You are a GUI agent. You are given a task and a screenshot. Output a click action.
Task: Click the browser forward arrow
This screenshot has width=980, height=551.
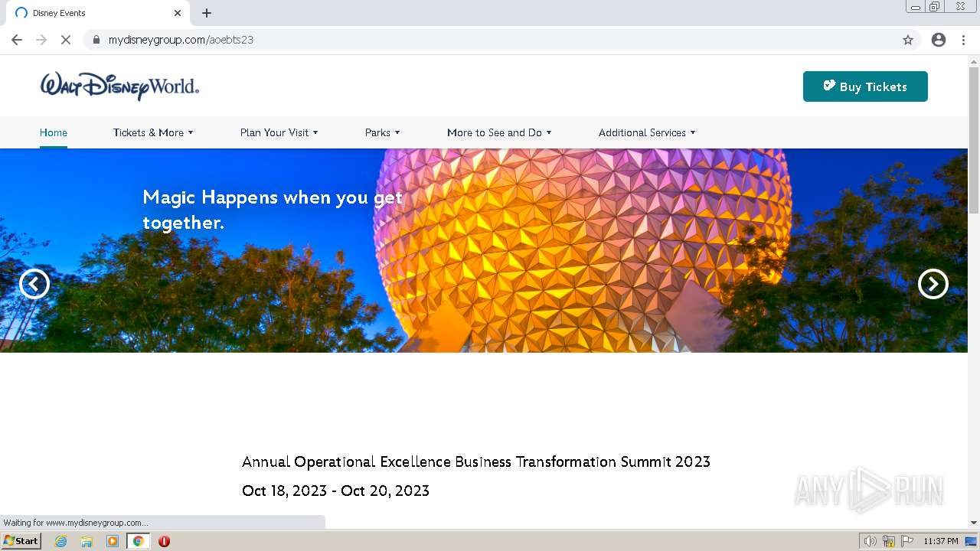click(x=41, y=40)
